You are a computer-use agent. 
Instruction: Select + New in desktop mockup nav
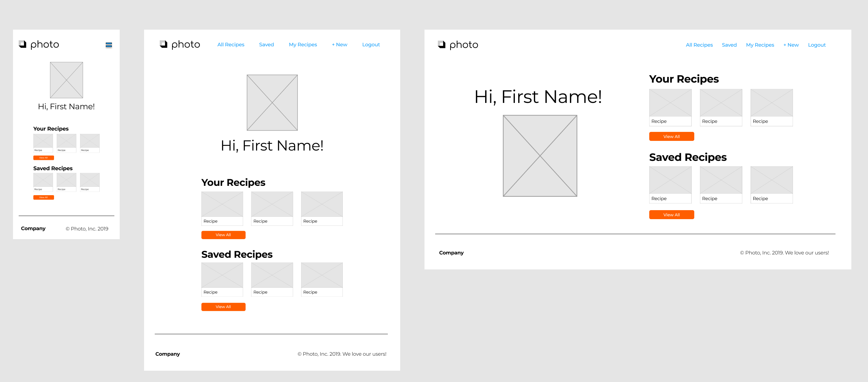[x=791, y=45]
